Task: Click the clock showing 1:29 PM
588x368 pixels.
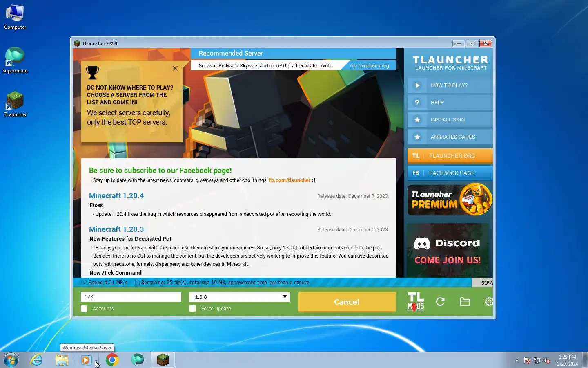Action: (567, 360)
